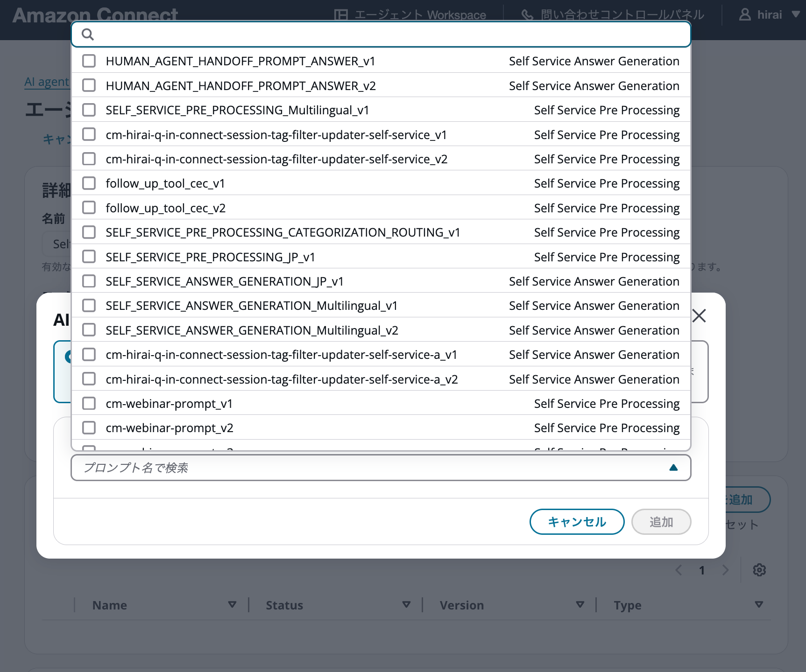
Task: Click the キャンセル button in dialog
Action: pos(577,522)
